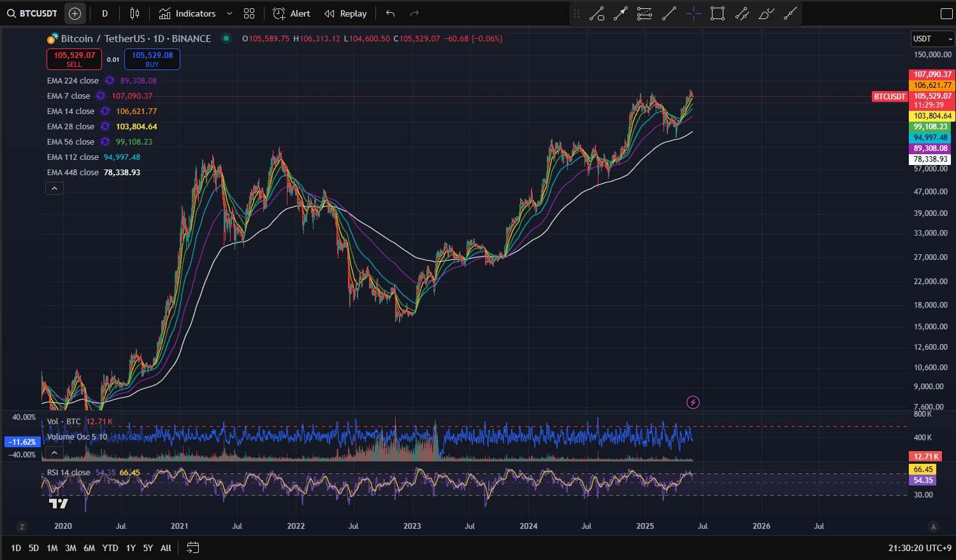Select the trend line with label tool
Screen dimensions: 956x560
coord(597,13)
